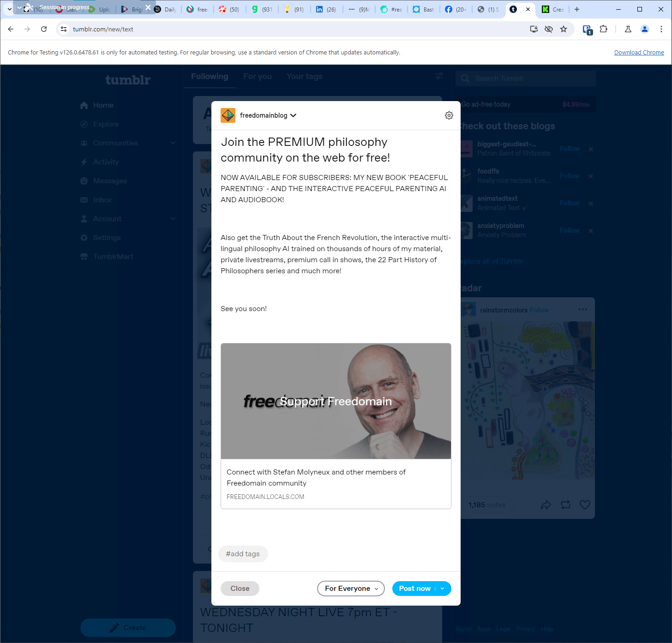
Task: Open the For Everyone audience dropdown
Action: [351, 589]
